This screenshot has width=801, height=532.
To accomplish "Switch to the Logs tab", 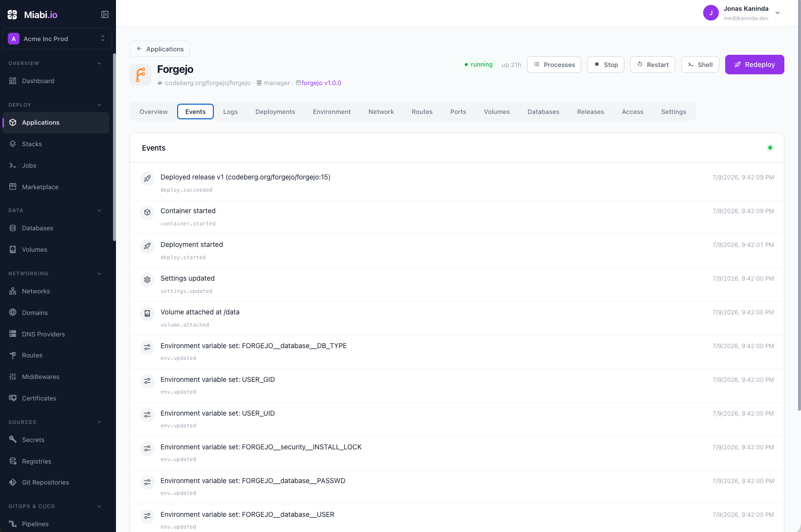I will pyautogui.click(x=230, y=111).
